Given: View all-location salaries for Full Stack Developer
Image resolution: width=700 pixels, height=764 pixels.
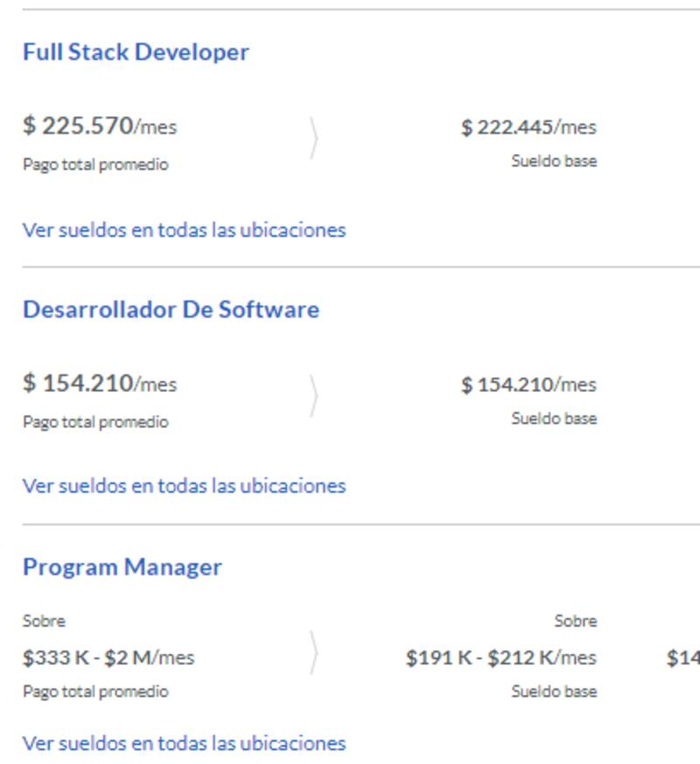Looking at the screenshot, I should tap(184, 229).
